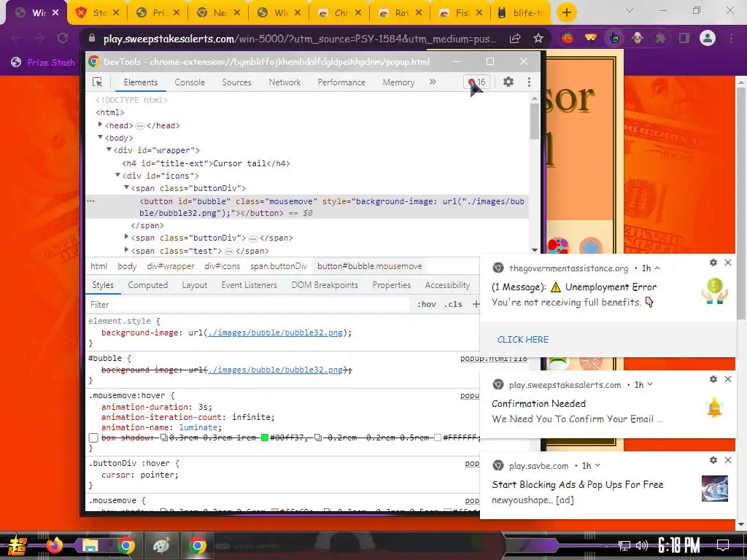
Task: Expand the play.sweepstakesalerts.com notification chevron
Action: (x=650, y=384)
